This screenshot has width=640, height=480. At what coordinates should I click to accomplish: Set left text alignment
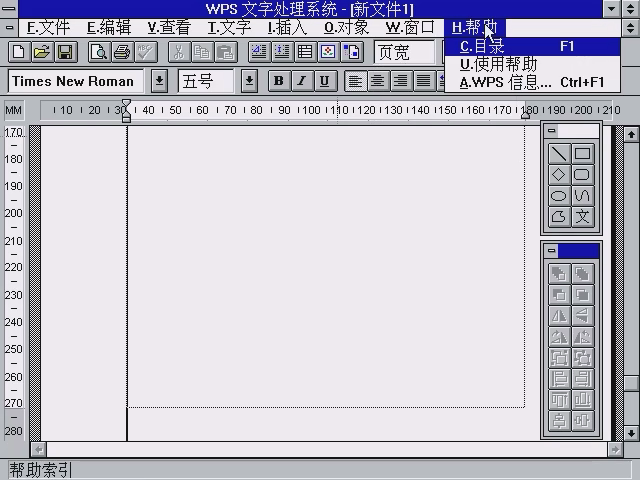pyautogui.click(x=355, y=81)
